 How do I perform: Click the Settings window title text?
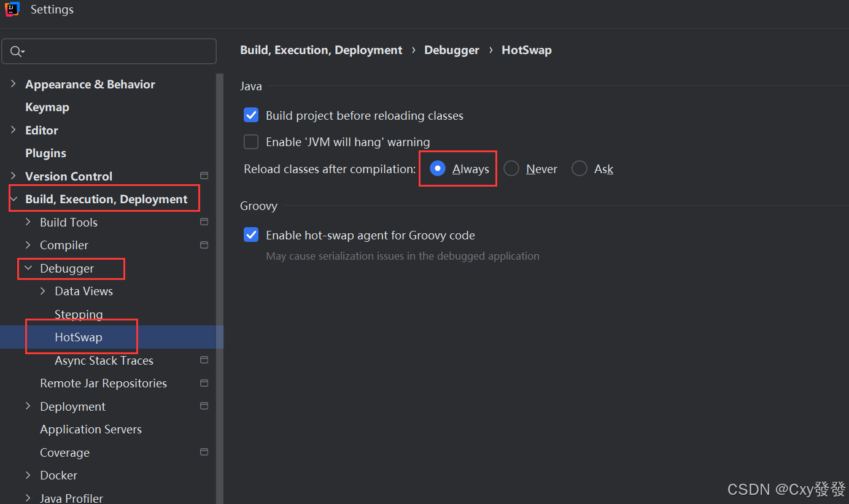tap(52, 9)
